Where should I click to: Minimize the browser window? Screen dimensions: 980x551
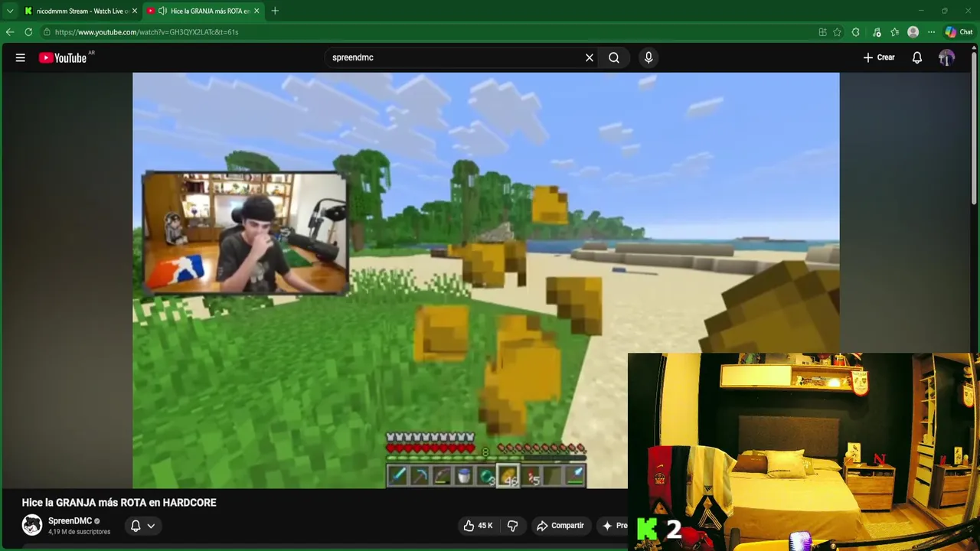point(922,11)
